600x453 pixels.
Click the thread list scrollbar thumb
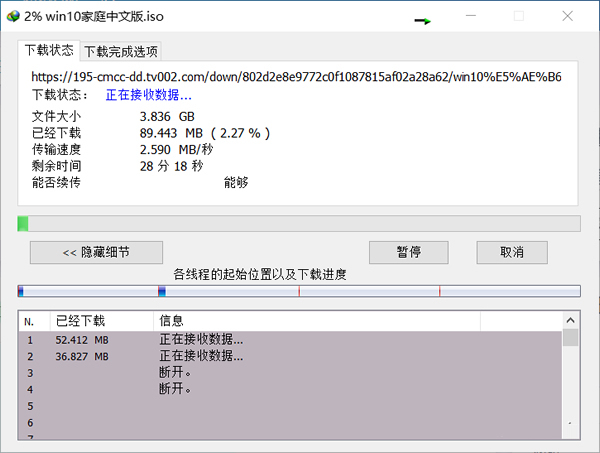click(x=571, y=337)
